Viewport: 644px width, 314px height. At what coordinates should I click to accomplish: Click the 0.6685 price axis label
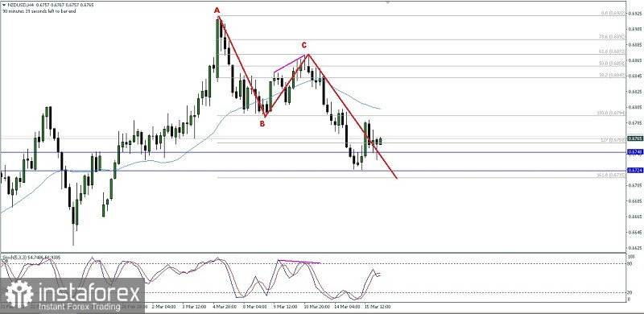click(x=635, y=201)
